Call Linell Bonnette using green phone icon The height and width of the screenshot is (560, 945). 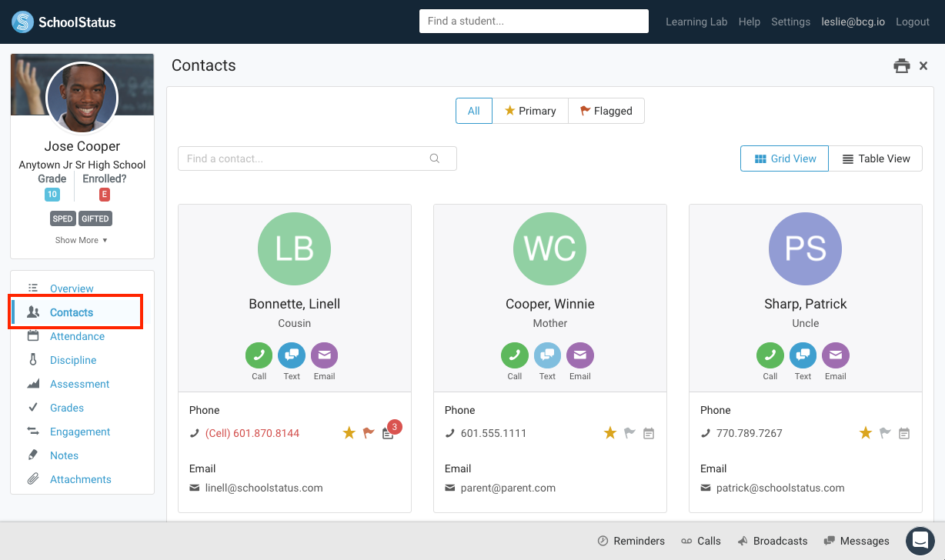click(x=259, y=355)
